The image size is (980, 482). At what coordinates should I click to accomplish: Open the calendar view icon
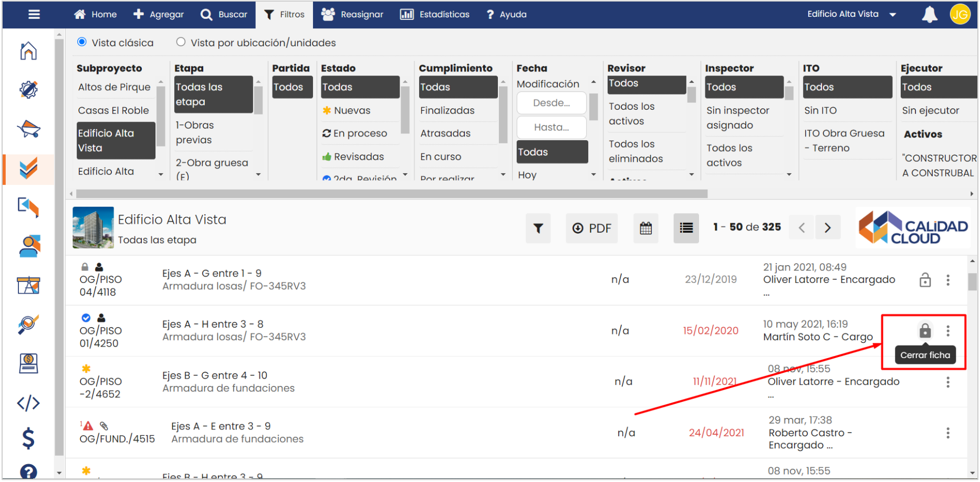click(645, 228)
